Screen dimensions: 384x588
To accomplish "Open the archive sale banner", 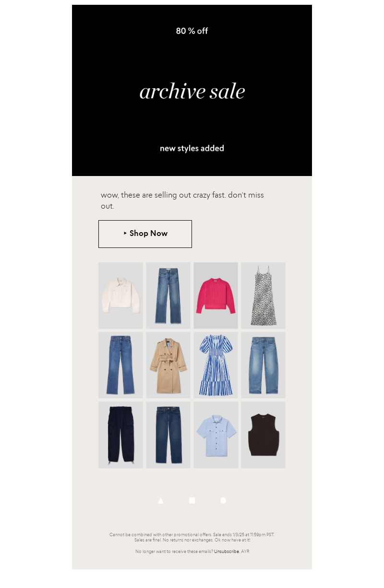I will (192, 90).
